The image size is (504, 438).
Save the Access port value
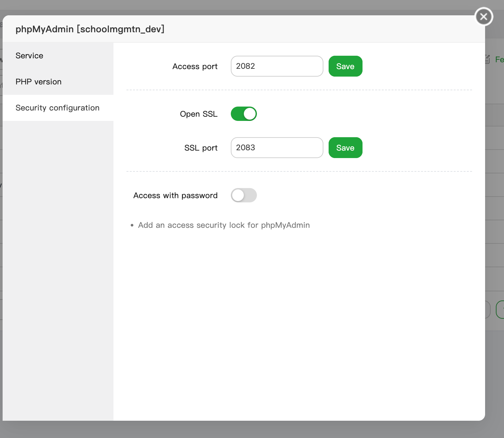pyautogui.click(x=346, y=66)
